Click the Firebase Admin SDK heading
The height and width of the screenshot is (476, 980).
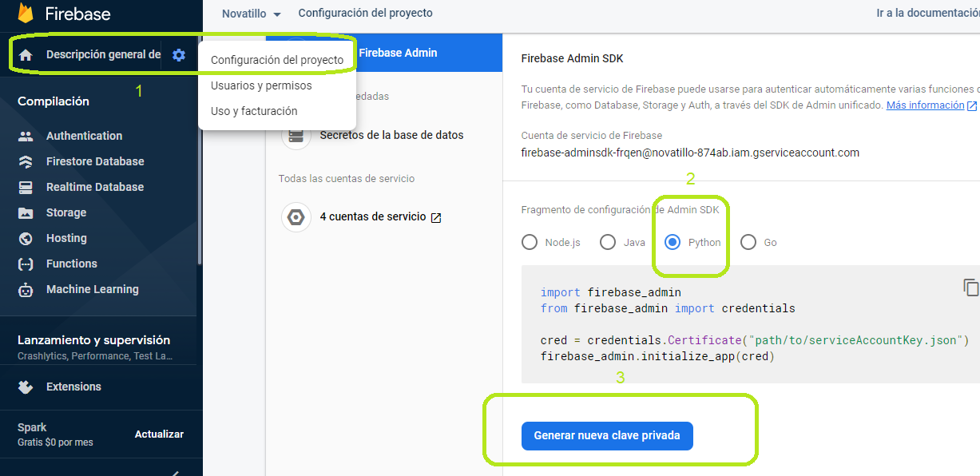(x=572, y=58)
